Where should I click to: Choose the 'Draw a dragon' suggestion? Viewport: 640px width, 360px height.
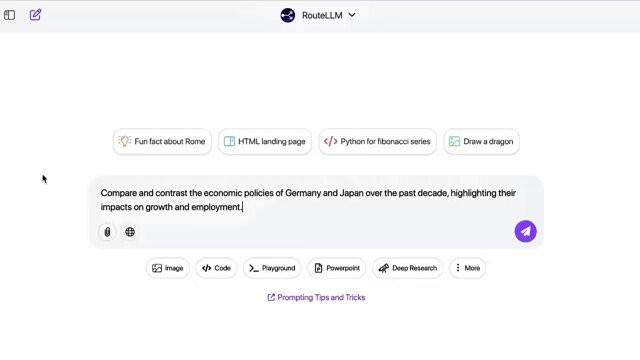(x=482, y=142)
